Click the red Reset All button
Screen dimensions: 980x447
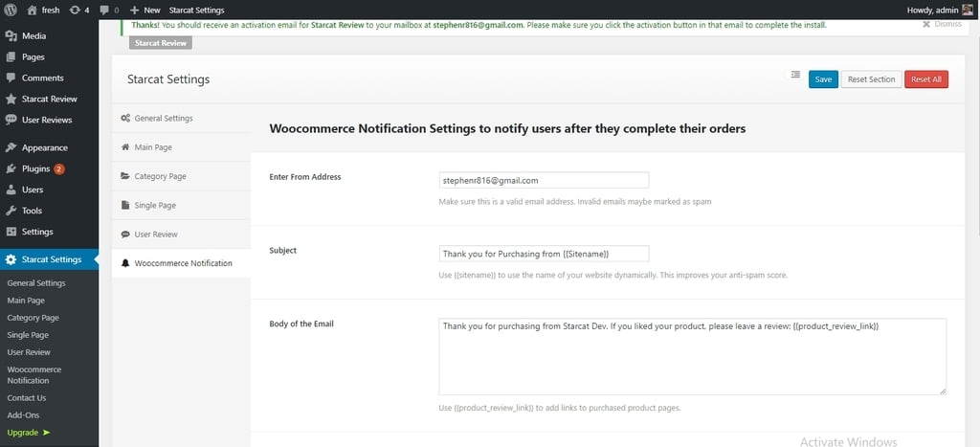tap(925, 79)
